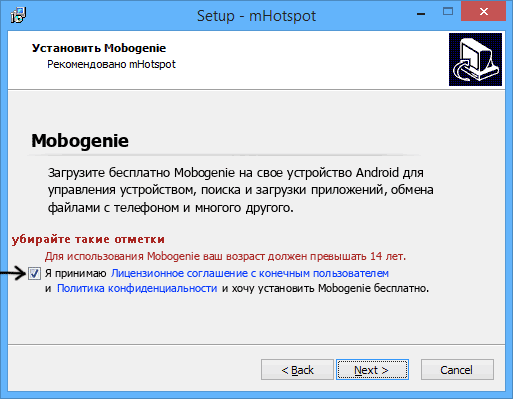
Task: Click the 'Установить Mobogenie' heading
Action: tap(99, 48)
